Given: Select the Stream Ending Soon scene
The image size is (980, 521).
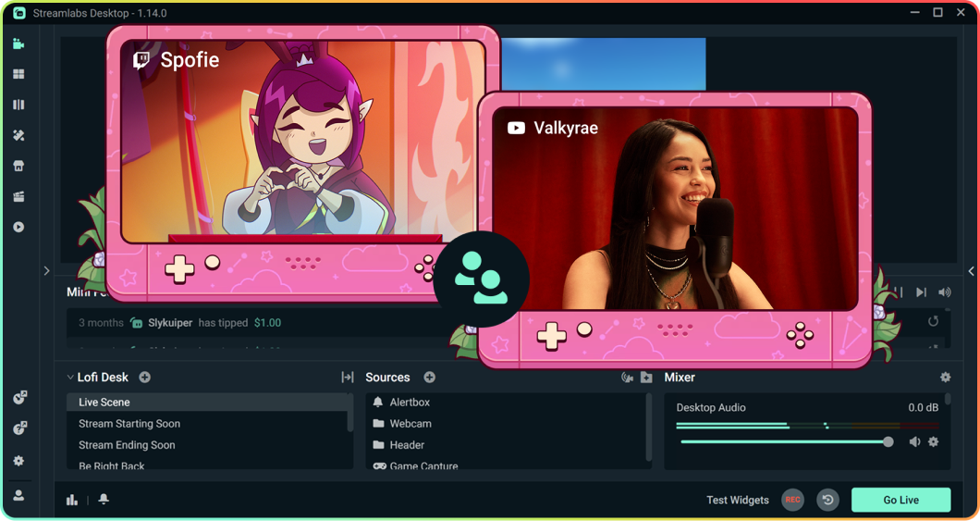Looking at the screenshot, I should (x=207, y=445).
